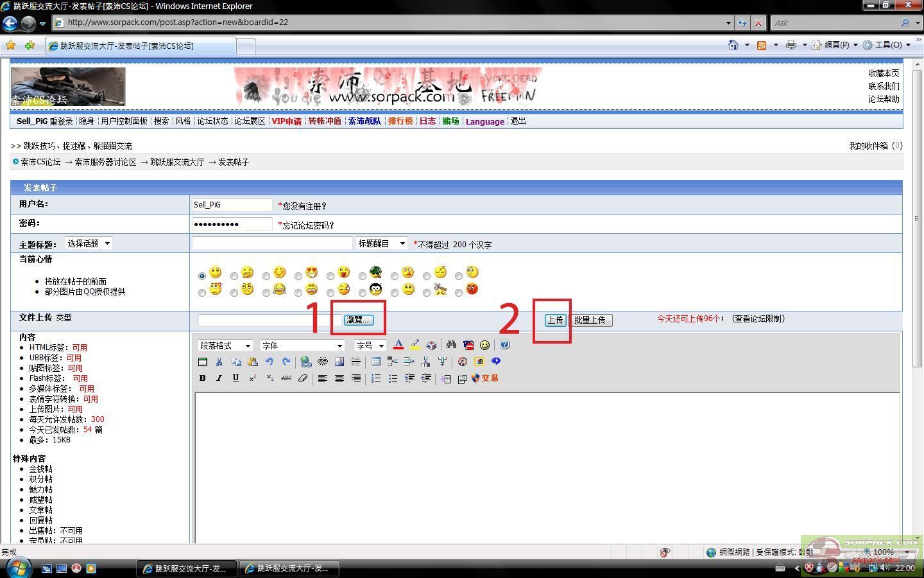
Task: Open the text color picker under the red A
Action: click(398, 345)
